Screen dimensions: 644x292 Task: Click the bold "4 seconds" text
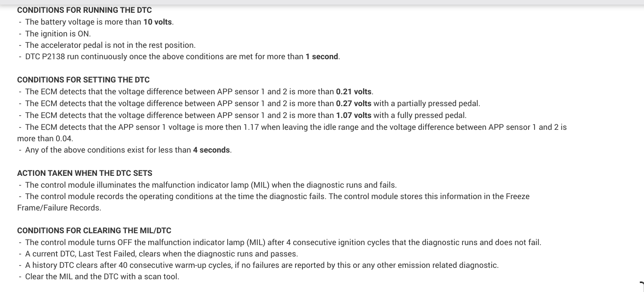pyautogui.click(x=211, y=150)
